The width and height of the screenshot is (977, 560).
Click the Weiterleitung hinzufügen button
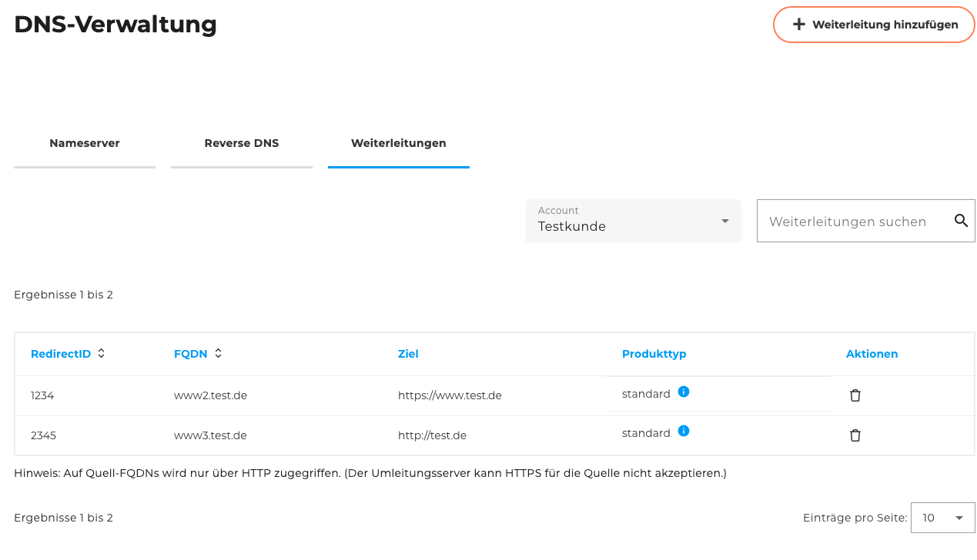(873, 24)
